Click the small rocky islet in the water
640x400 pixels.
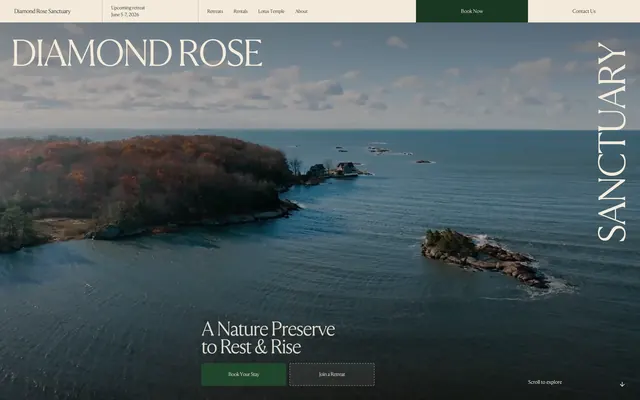485,257
